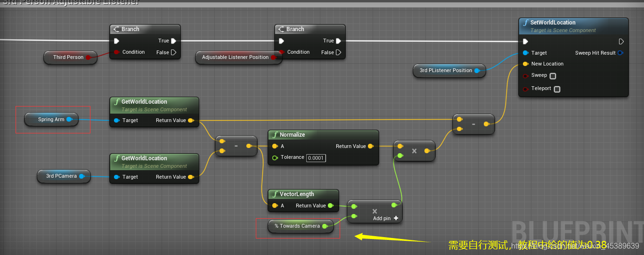
Task: Click the Third Person variable node
Action: coord(70,57)
